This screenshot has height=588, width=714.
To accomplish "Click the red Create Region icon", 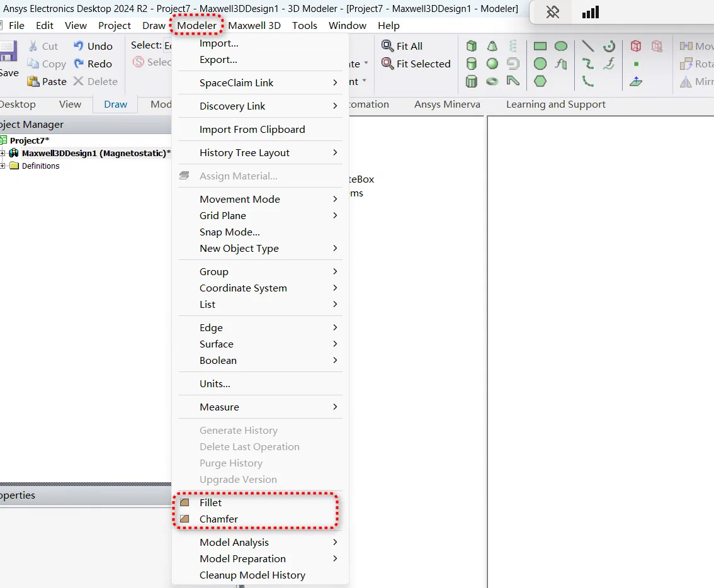I will pos(636,46).
